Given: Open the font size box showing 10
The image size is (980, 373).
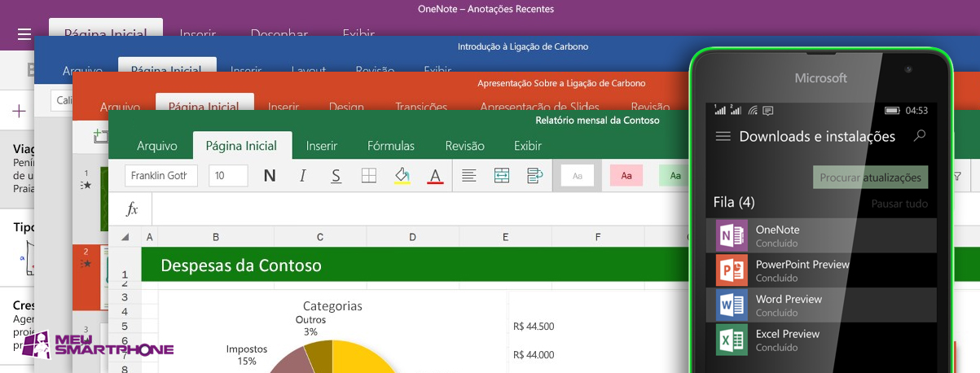Looking at the screenshot, I should 228,176.
